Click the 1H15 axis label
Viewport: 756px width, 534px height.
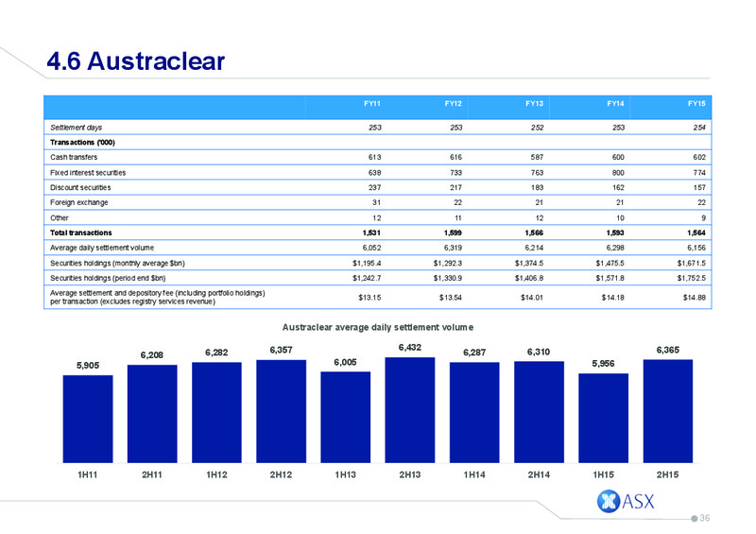click(x=603, y=475)
